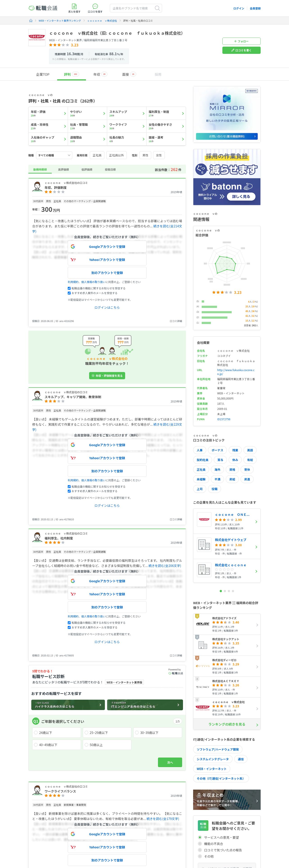Go to the home breadcrumb icon

pyautogui.click(x=31, y=21)
